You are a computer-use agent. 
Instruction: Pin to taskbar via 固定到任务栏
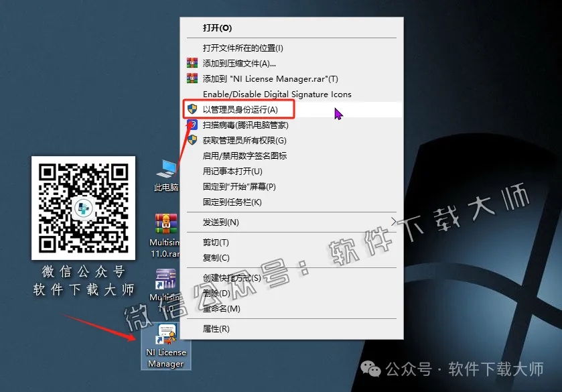230,202
